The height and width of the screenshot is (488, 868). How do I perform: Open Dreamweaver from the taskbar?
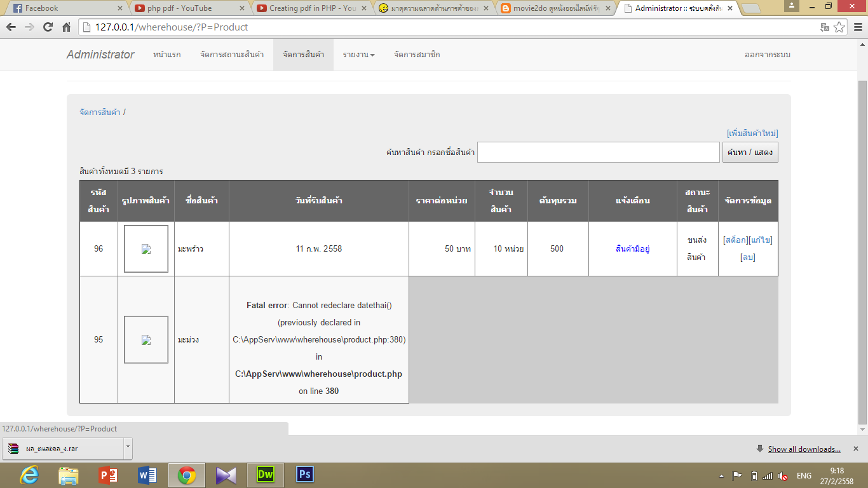click(x=266, y=475)
